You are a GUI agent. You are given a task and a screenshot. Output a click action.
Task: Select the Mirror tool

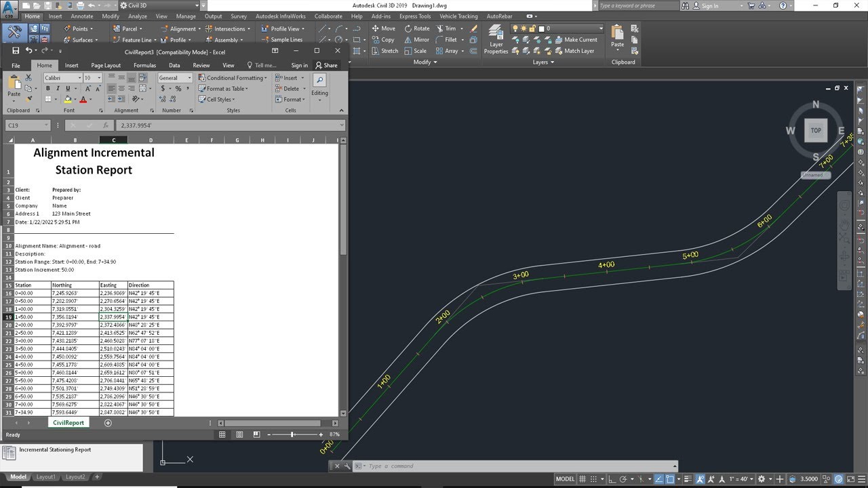pyautogui.click(x=416, y=40)
